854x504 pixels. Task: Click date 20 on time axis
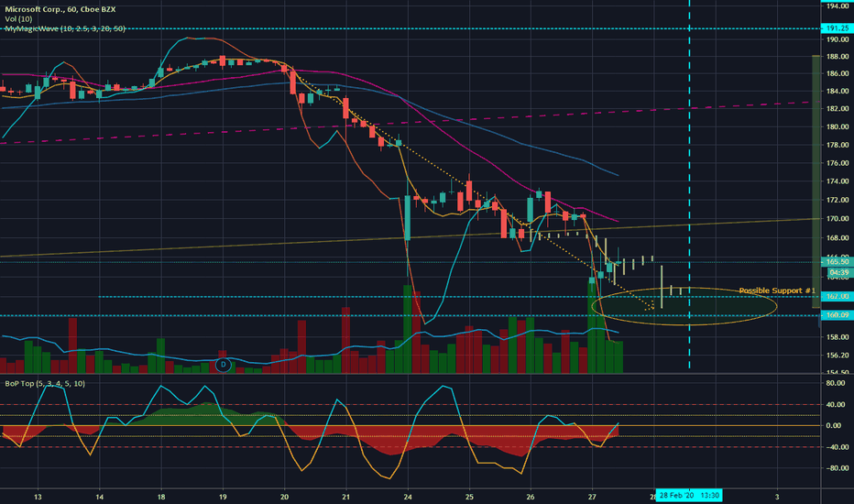coord(284,497)
